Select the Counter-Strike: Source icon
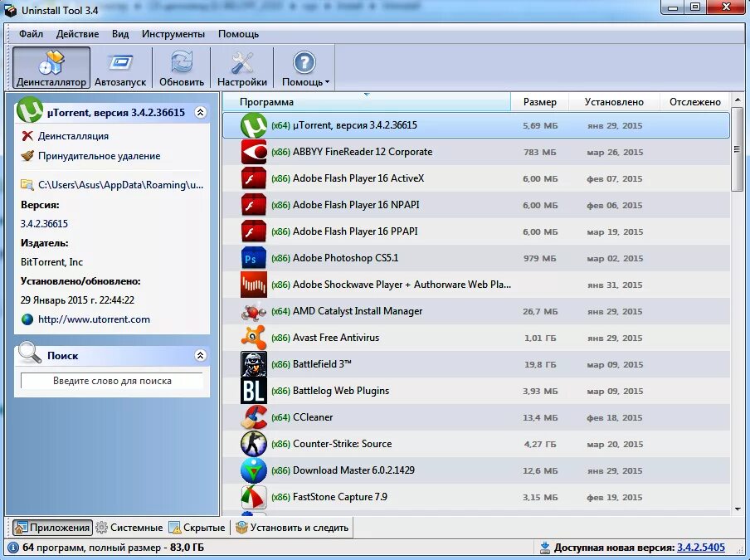The image size is (750, 560). point(254,444)
